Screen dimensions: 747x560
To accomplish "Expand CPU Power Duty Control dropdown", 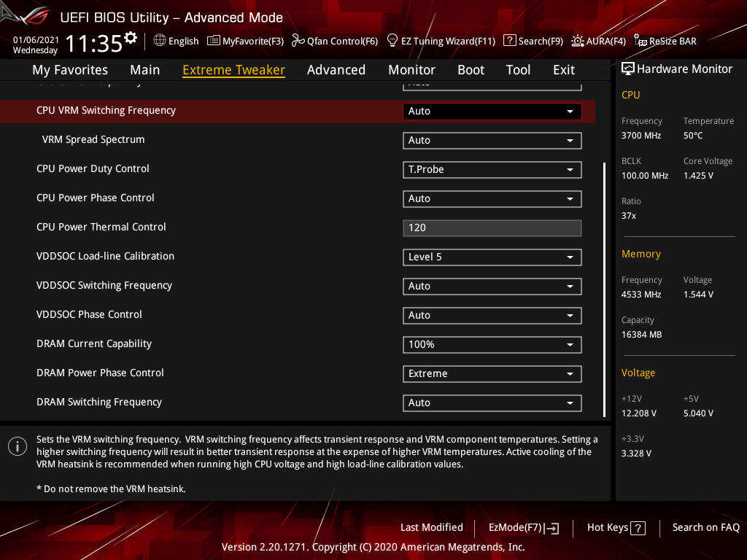I will click(492, 169).
